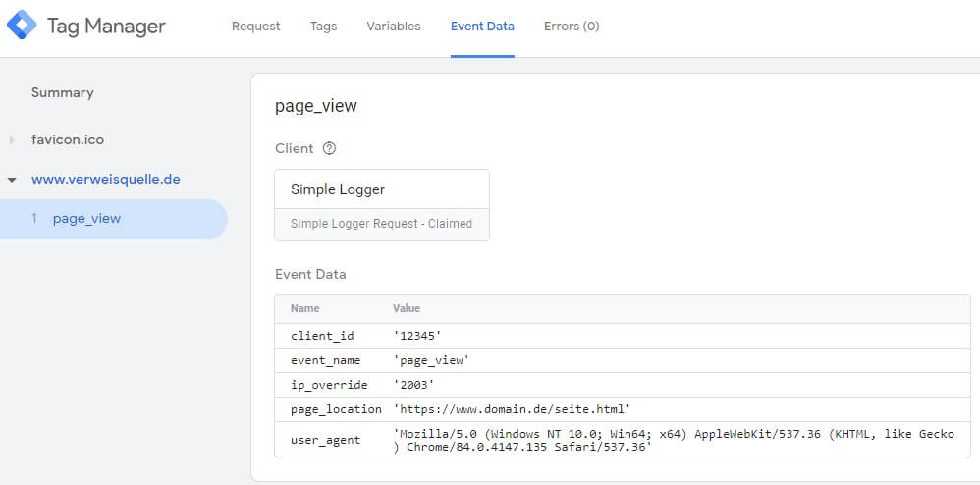Open the help icon beside Client
The image size is (980, 485).
click(329, 149)
